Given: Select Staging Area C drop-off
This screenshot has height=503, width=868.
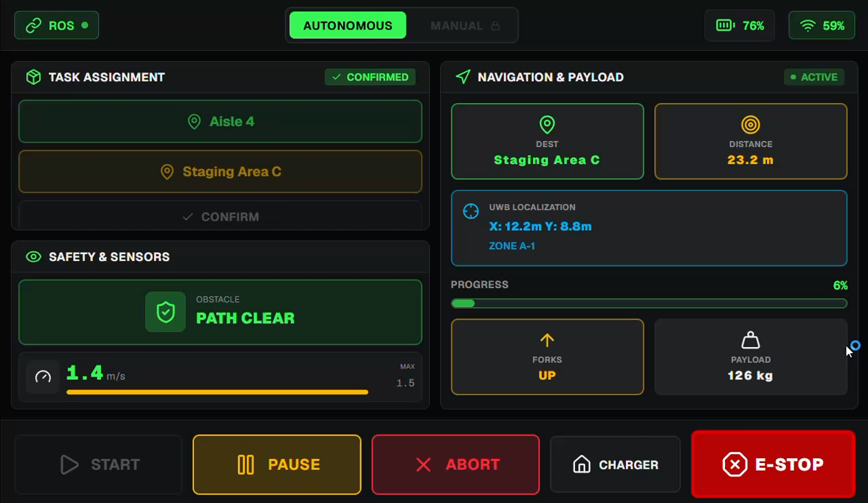Looking at the screenshot, I should (x=220, y=172).
